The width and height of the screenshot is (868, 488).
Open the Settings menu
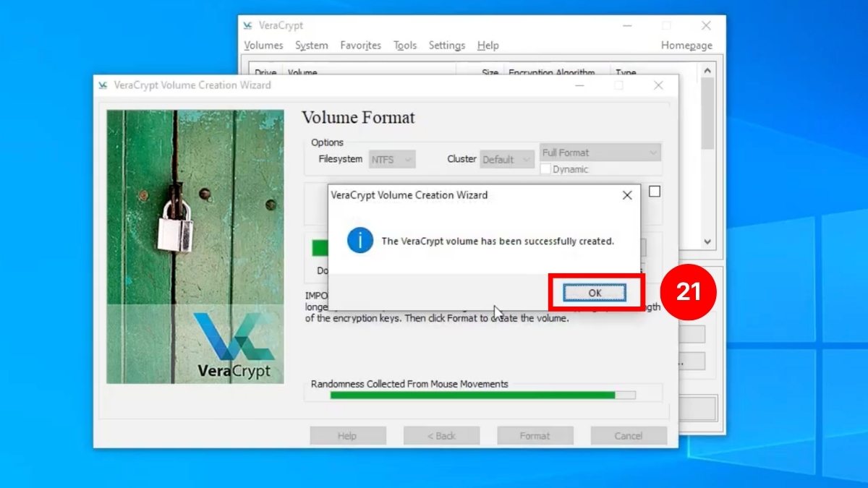click(446, 45)
